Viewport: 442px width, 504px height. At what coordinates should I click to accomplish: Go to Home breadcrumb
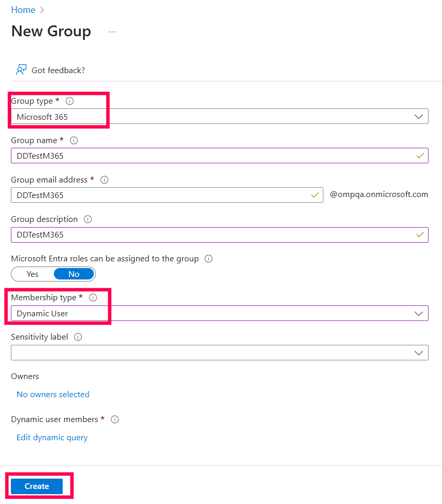(x=23, y=10)
